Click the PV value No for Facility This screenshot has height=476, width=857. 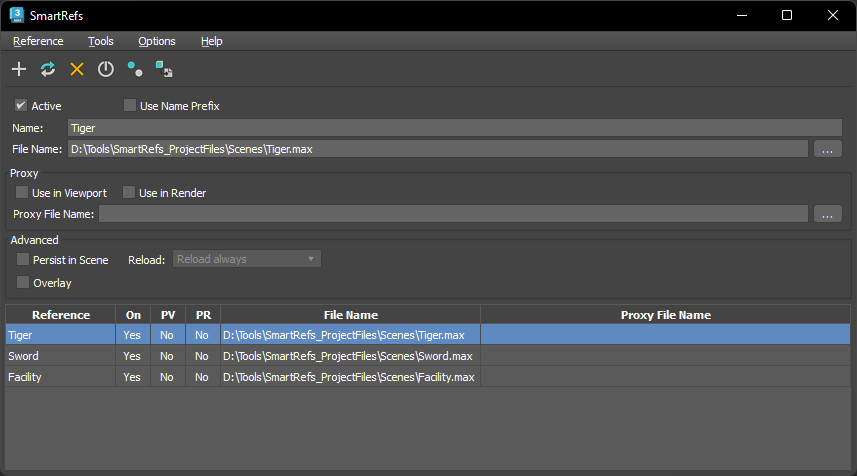click(x=168, y=377)
